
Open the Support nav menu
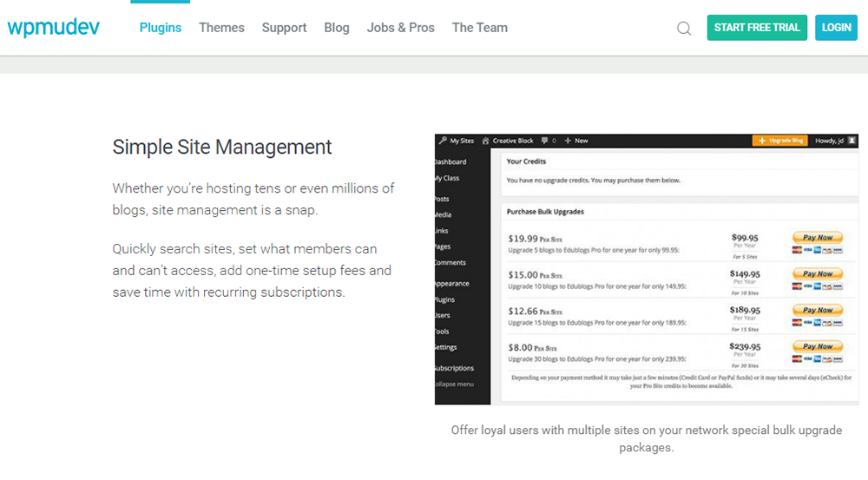point(284,28)
